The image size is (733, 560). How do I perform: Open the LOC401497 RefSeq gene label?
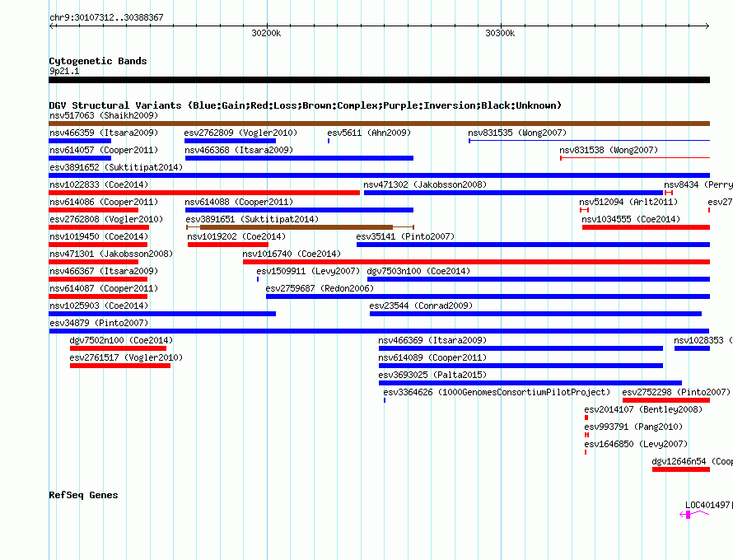point(707,505)
